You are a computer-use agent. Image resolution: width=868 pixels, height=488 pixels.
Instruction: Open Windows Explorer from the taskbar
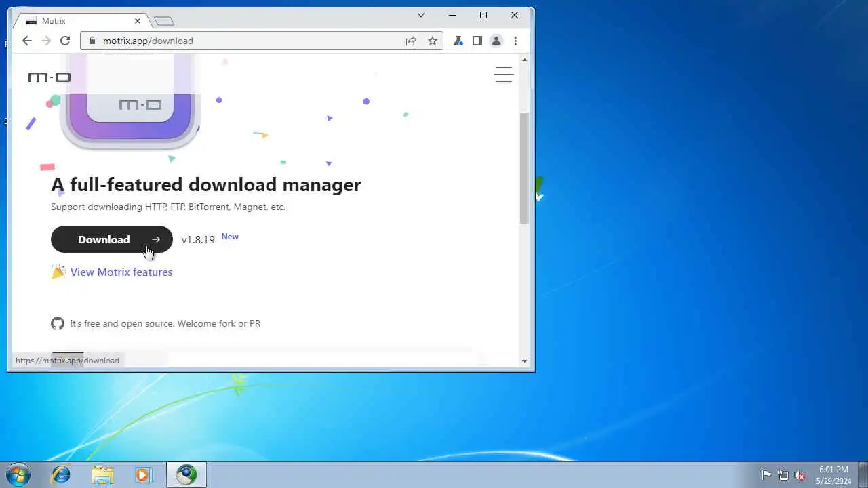[x=102, y=474]
